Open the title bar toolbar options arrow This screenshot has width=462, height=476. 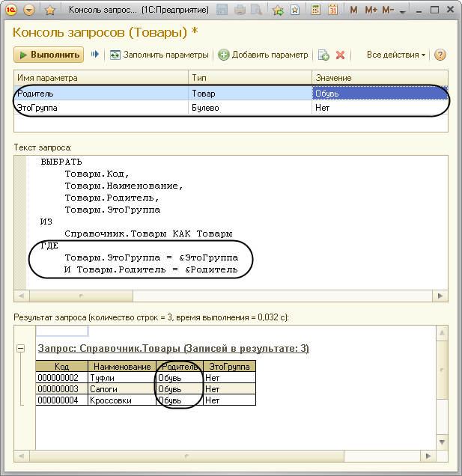(x=403, y=12)
